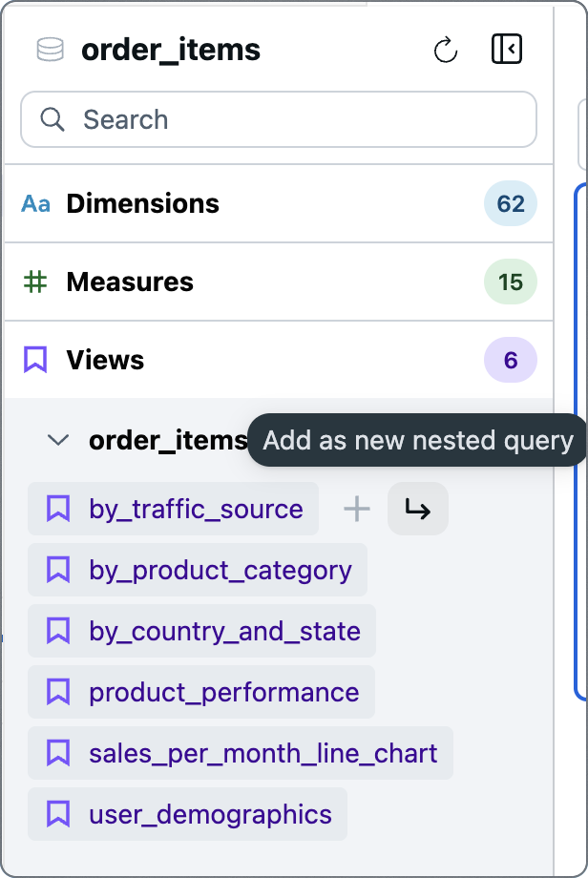Click the search magnifier icon
The image size is (588, 878).
pos(52,119)
